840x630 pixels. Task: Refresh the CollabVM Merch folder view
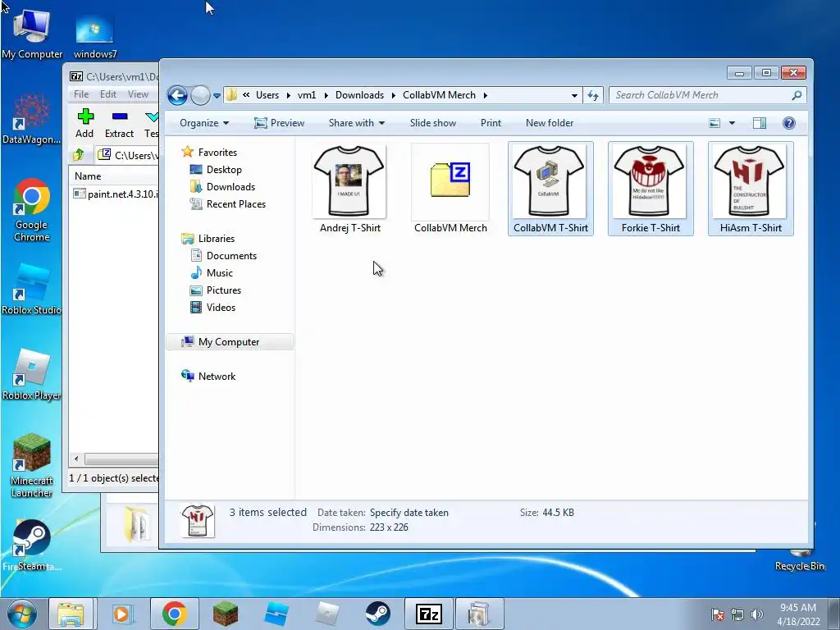pos(592,95)
